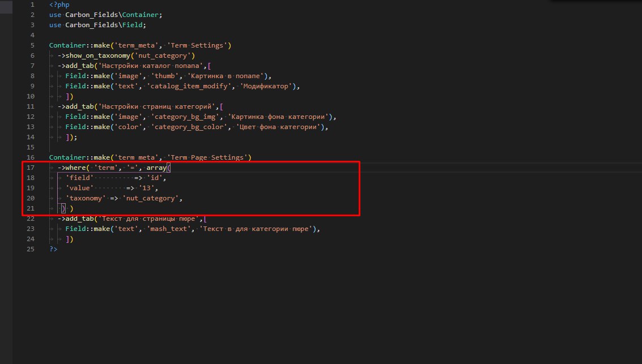Click the 'field' array key on line 18
This screenshot has height=364, width=642.
click(79, 178)
